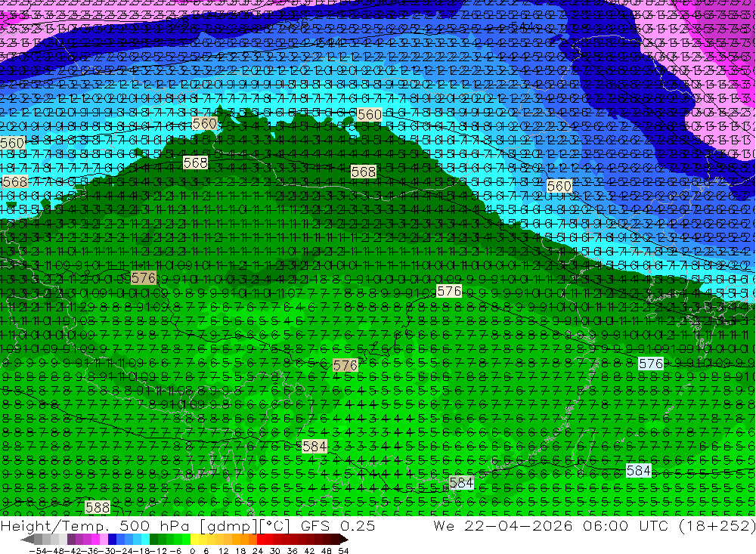756x554 pixels.
Task: Click the dark purple swatch above -42
Action: coord(71,540)
